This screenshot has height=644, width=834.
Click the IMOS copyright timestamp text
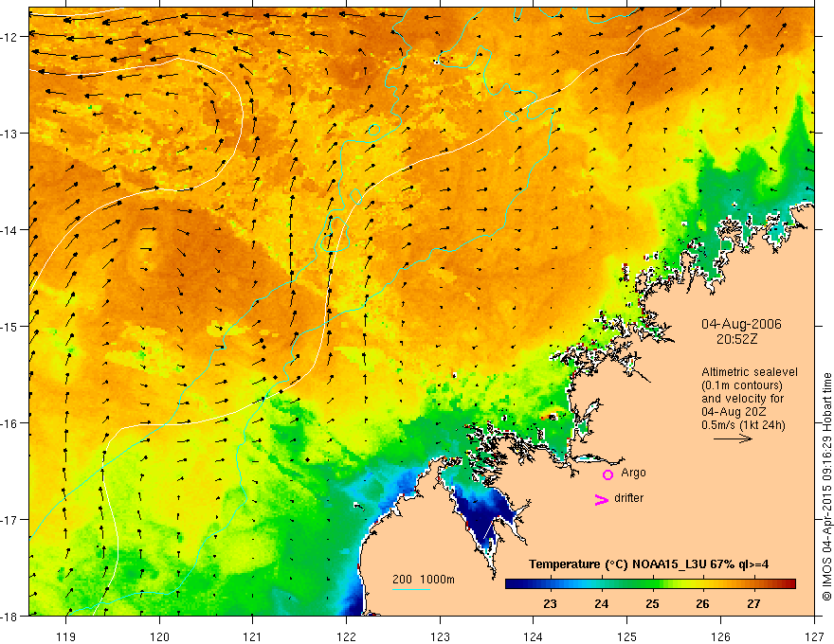[827, 487]
